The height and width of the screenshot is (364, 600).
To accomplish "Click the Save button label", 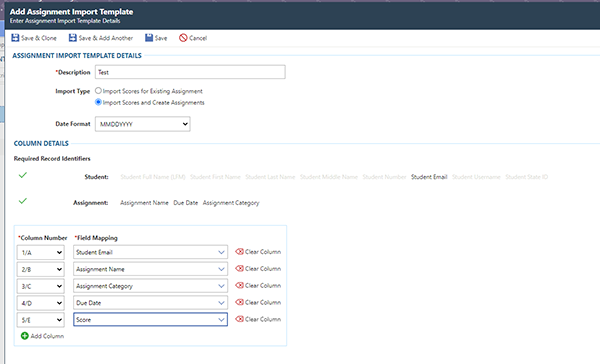I will [161, 38].
